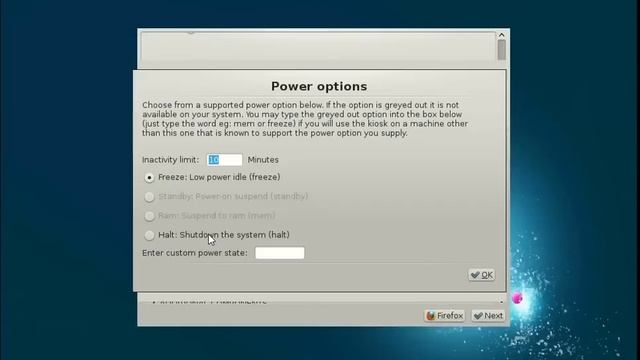This screenshot has width=640, height=360.
Task: Select the Ram suspend to ram option
Action: pos(149,216)
